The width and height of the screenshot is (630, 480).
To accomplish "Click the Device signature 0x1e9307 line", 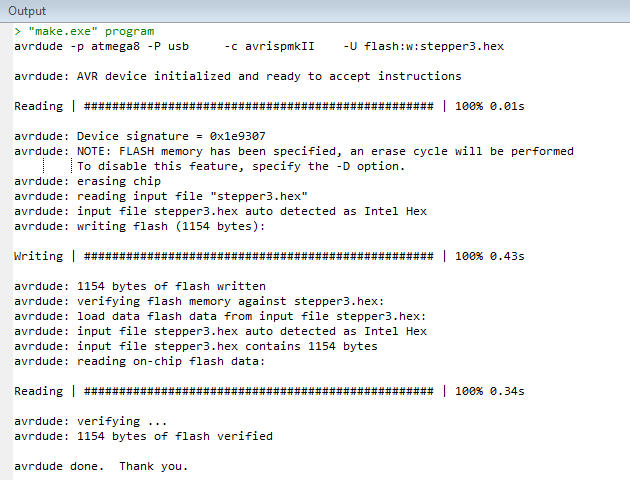I will [x=140, y=136].
